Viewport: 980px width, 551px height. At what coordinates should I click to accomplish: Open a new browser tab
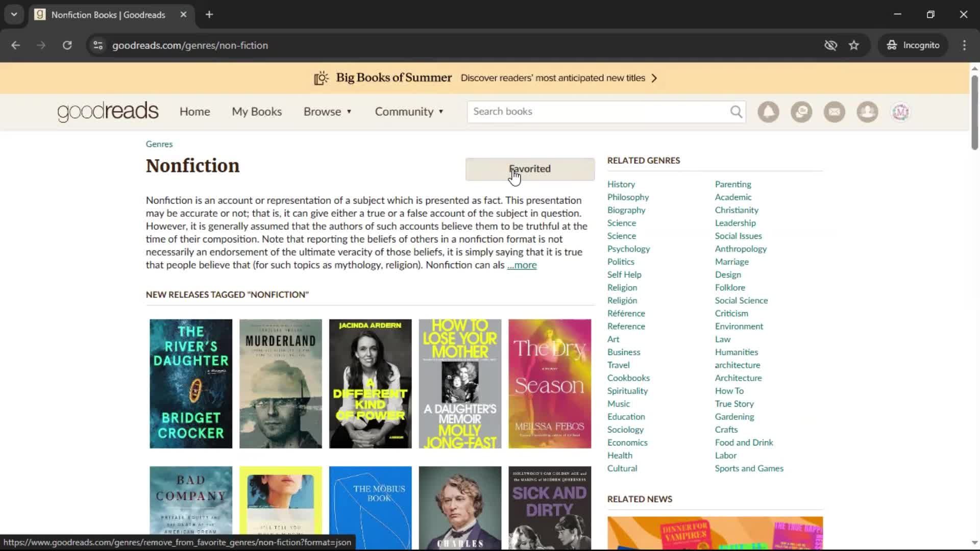[x=209, y=15]
